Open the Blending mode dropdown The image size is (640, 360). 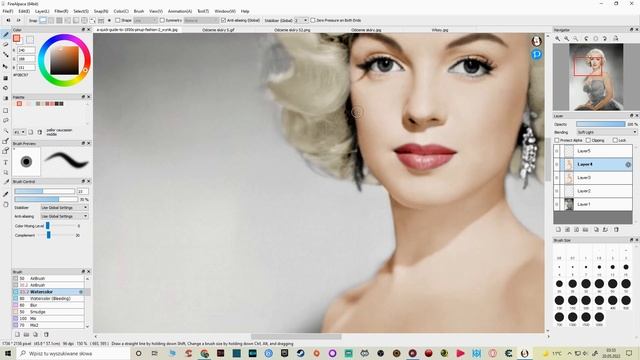click(607, 132)
